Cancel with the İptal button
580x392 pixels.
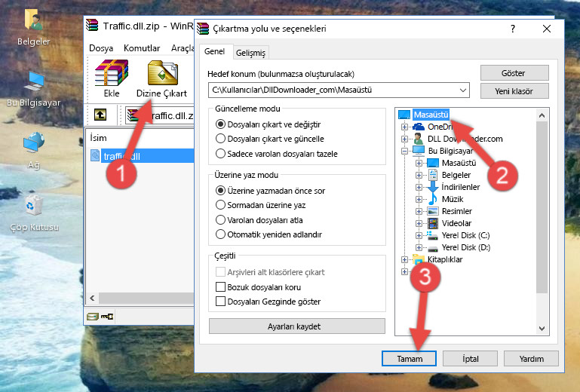[470, 358]
